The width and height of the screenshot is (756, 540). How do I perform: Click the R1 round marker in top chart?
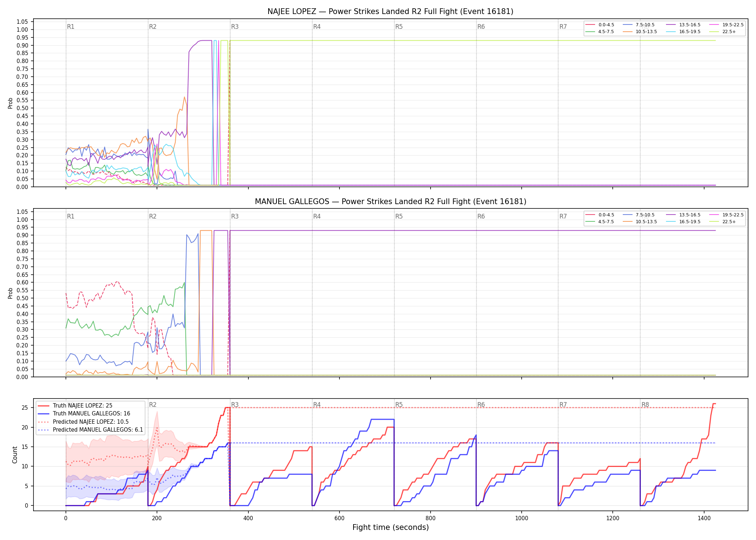click(71, 27)
